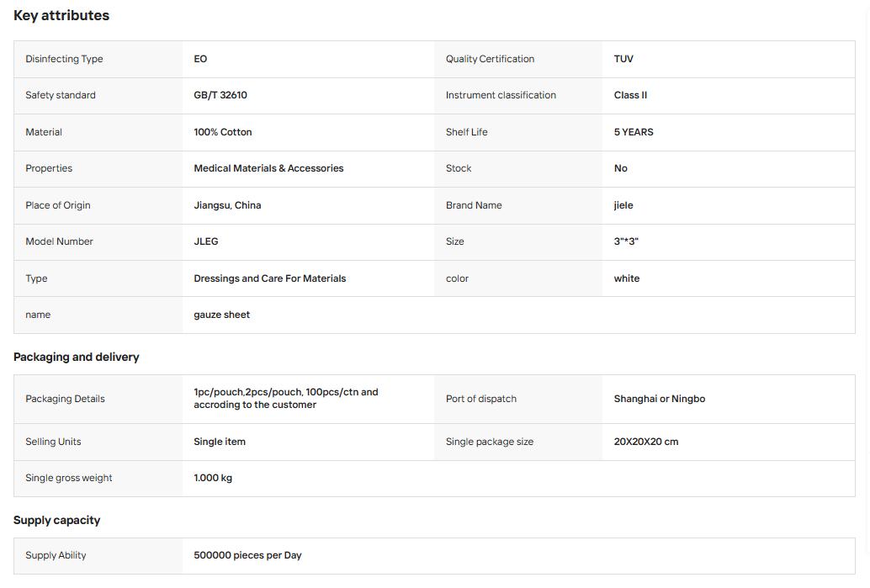The height and width of the screenshot is (588, 870).
Task: Select the TUV quality certification value
Action: coord(623,59)
